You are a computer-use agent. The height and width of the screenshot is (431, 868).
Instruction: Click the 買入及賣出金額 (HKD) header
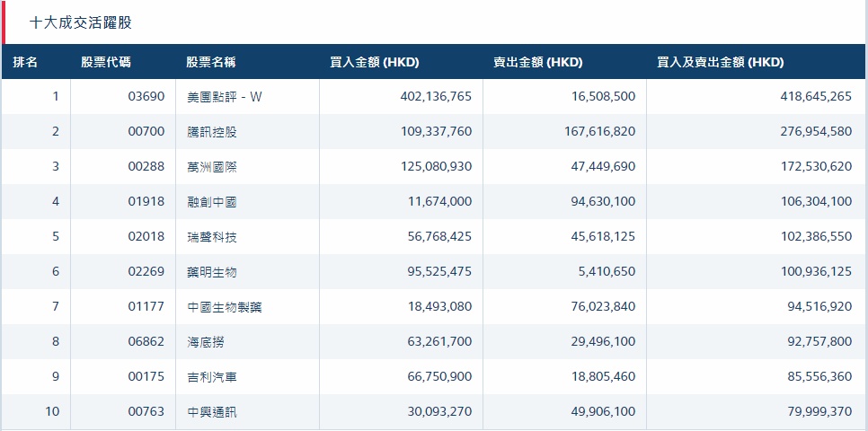[x=721, y=63]
